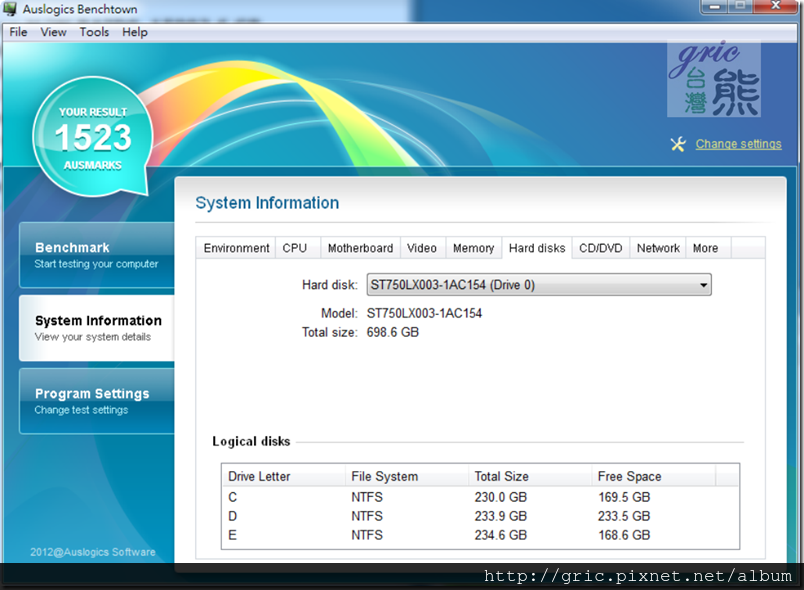
Task: Open the Tools menu
Action: pyautogui.click(x=94, y=32)
